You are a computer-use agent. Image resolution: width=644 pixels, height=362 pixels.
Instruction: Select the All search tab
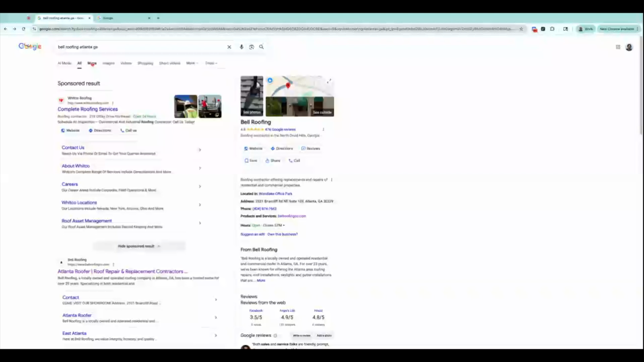(x=79, y=63)
